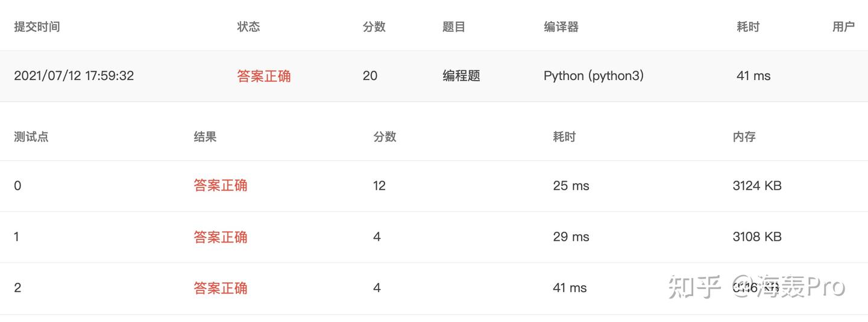Select the 3108 KB memory value

tap(757, 237)
